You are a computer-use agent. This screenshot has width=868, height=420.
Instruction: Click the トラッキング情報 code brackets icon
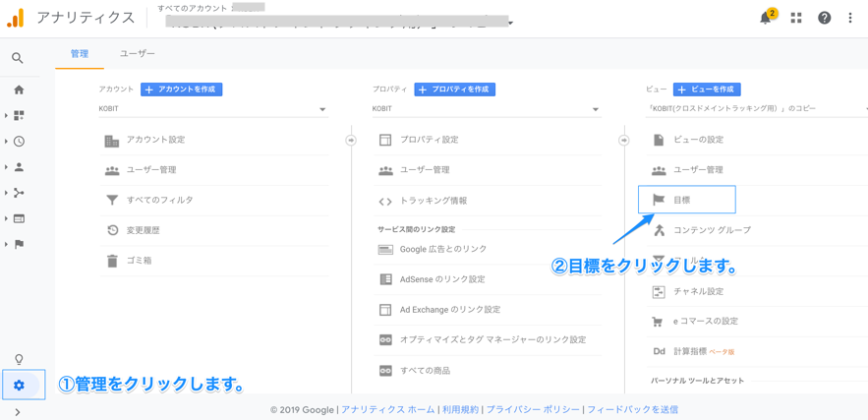pyautogui.click(x=385, y=201)
